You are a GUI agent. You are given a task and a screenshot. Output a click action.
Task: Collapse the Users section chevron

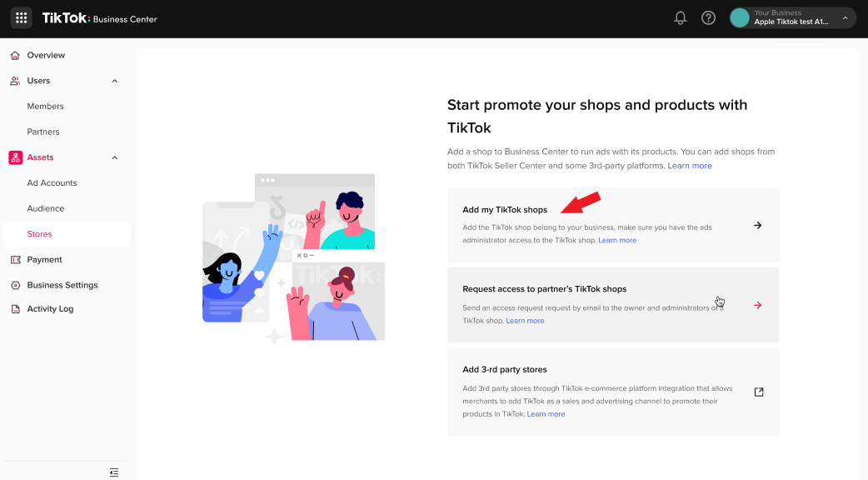tap(115, 82)
